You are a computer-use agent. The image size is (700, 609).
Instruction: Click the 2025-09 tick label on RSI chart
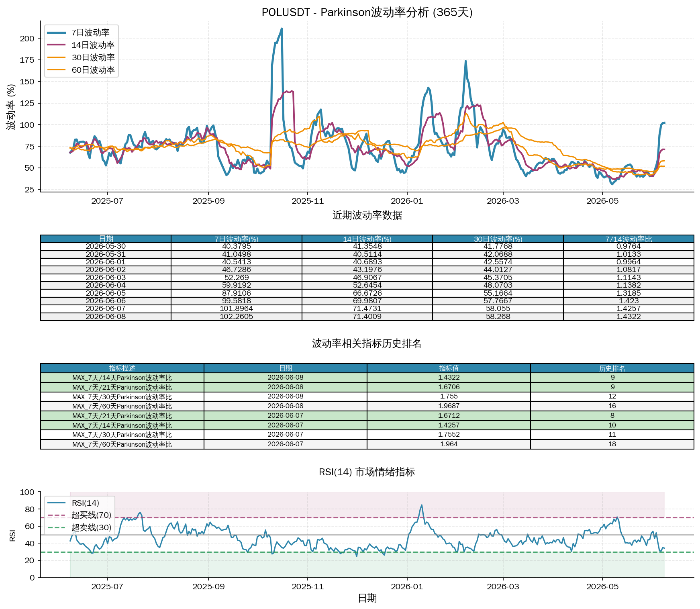(208, 587)
